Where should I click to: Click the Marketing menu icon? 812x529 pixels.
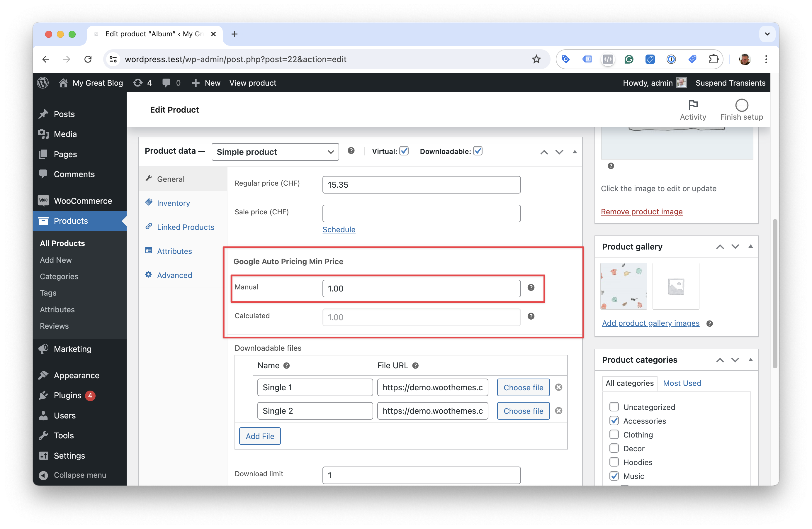tap(44, 349)
